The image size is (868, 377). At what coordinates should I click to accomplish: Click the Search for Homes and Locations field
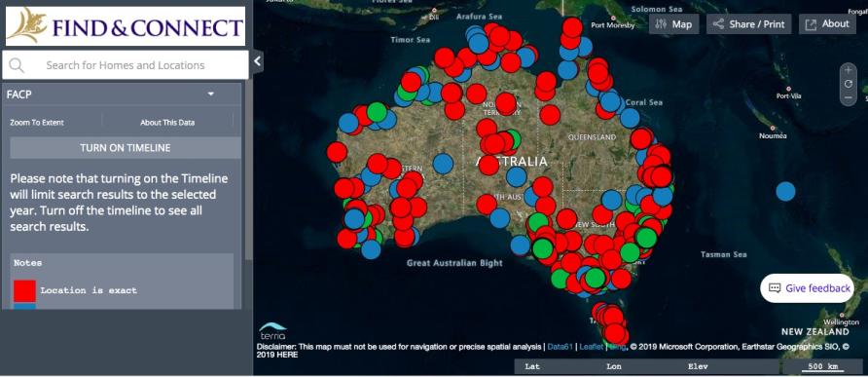pos(126,65)
